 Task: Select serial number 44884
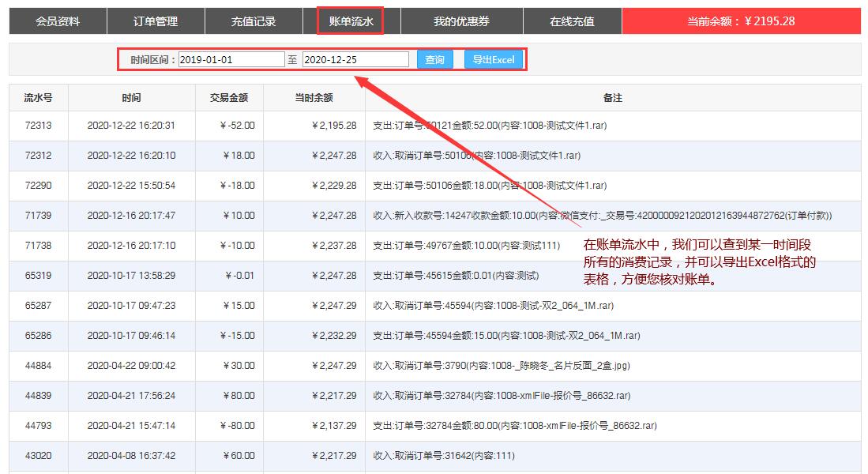tap(38, 366)
